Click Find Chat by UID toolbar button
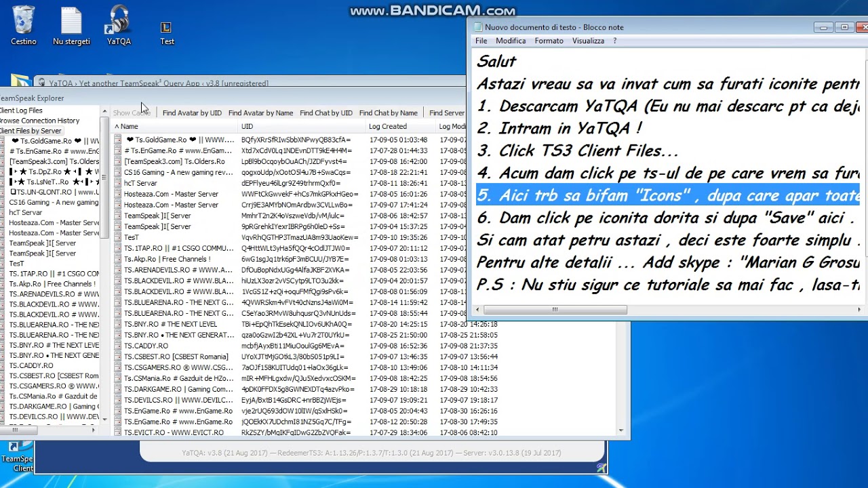This screenshot has width=868, height=488. click(x=326, y=113)
